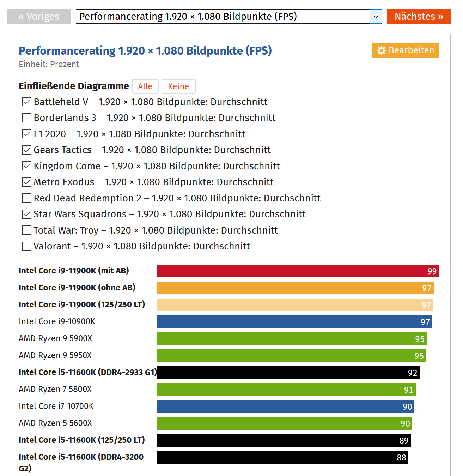463x476 pixels.
Task: Click the green Ryzen 7 5800X bar
Action: 286,390
